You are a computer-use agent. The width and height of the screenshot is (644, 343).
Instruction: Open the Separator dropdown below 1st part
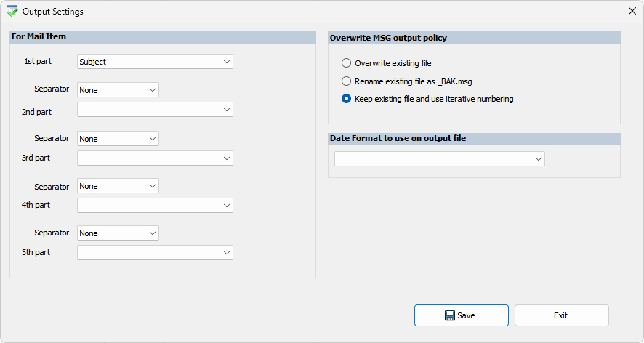[x=118, y=90]
